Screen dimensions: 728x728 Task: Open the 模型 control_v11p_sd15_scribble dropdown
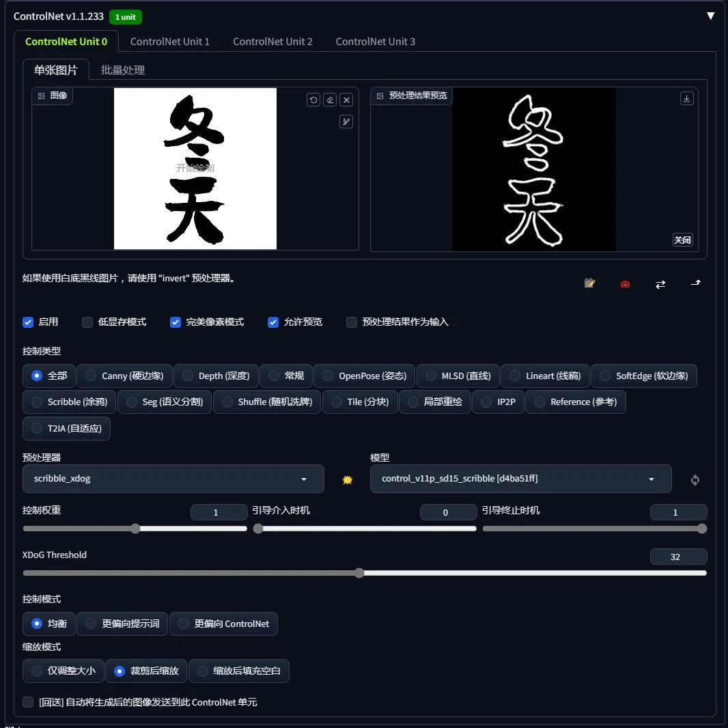(520, 479)
